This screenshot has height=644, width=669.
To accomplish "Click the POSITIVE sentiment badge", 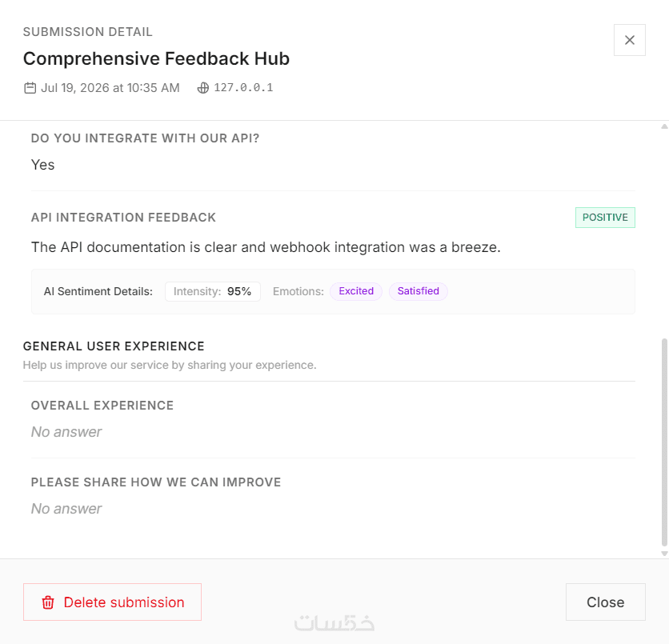I will [x=605, y=218].
